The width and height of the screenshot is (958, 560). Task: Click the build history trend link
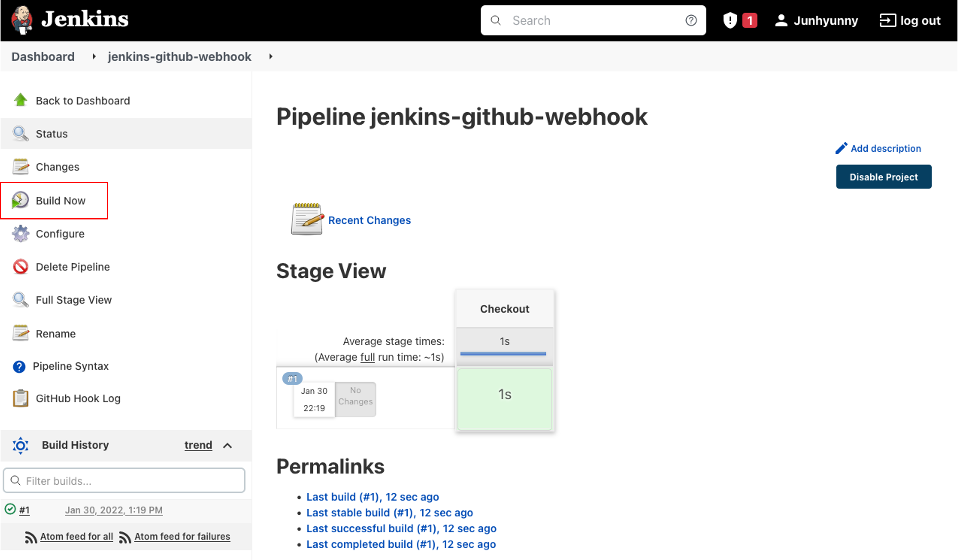[198, 445]
